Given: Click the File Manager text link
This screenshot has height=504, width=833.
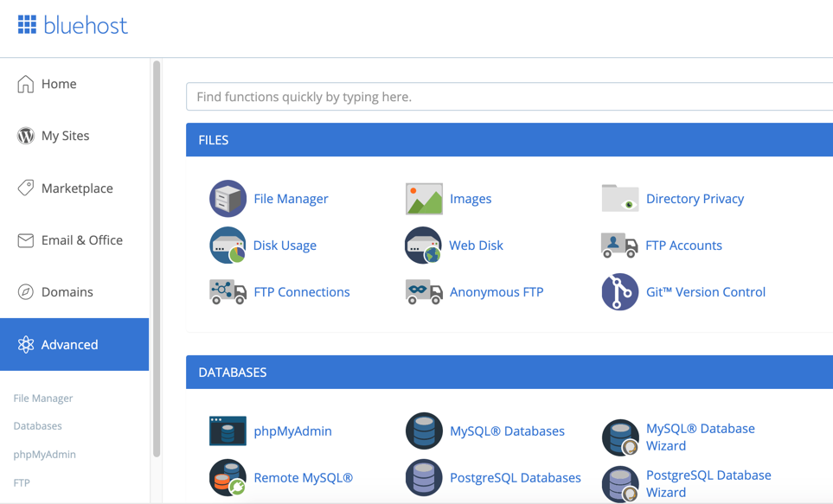Looking at the screenshot, I should [292, 199].
